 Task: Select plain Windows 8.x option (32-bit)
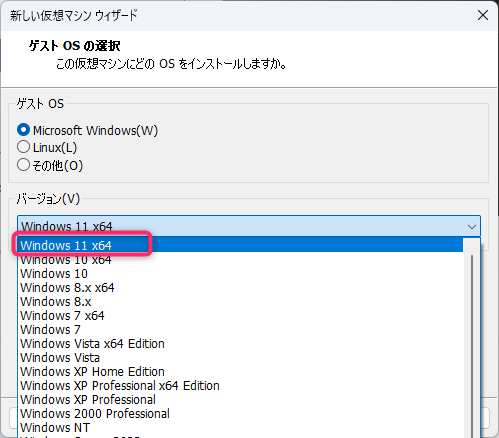coord(241,302)
